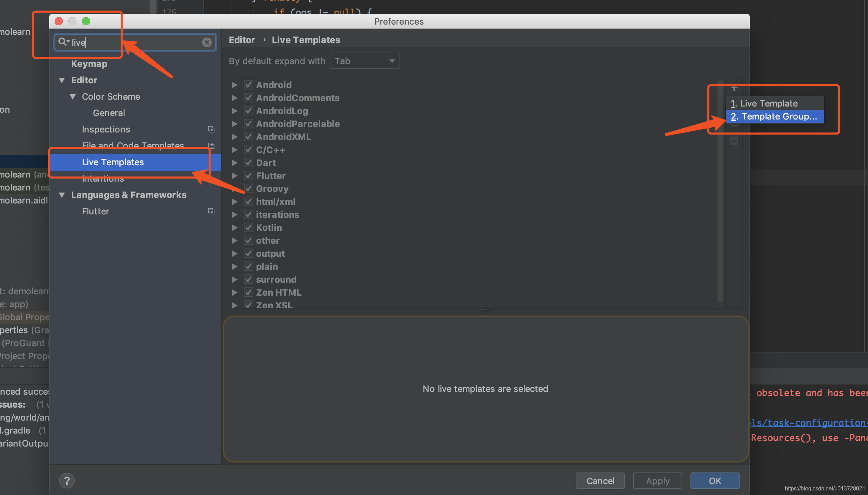Toggle the Zen HTML group checkbox

tap(249, 292)
